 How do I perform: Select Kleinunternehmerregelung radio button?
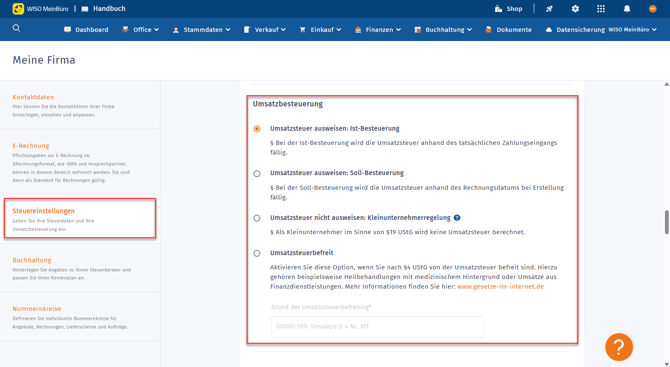[x=257, y=218]
